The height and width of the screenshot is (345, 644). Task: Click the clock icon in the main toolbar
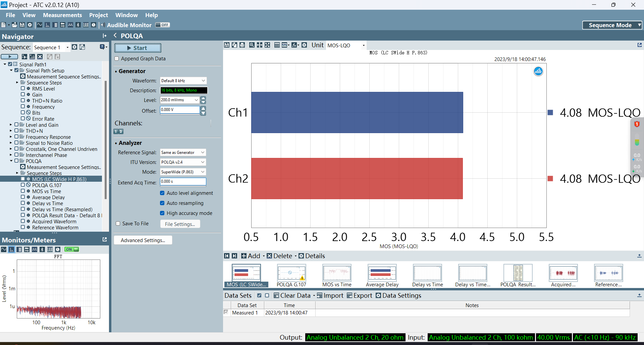tap(94, 25)
